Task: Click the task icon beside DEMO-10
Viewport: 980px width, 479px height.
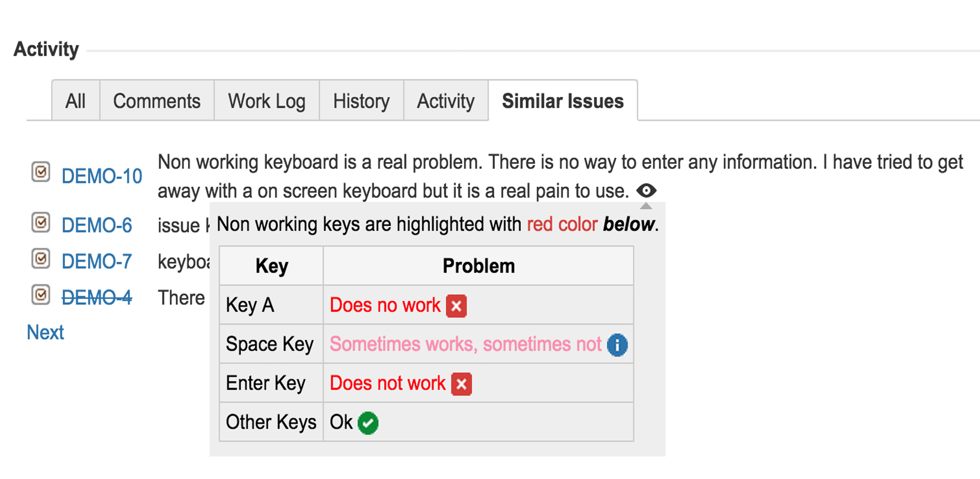Action: point(40,172)
